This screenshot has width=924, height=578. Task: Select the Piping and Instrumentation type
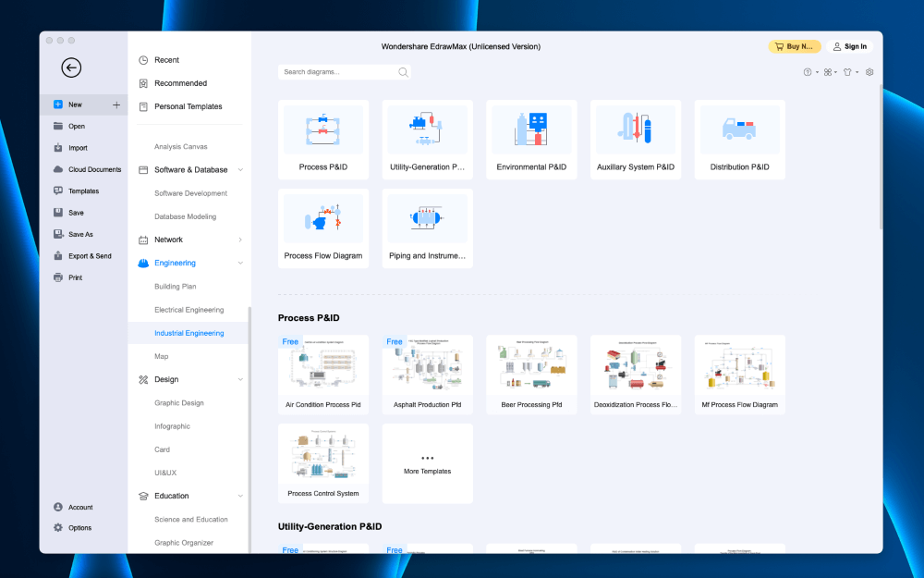[427, 228]
